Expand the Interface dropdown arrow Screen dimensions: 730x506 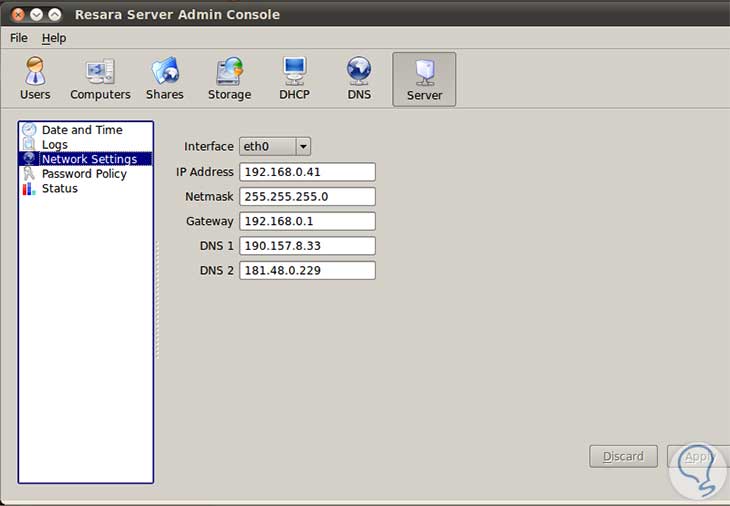[x=303, y=147]
